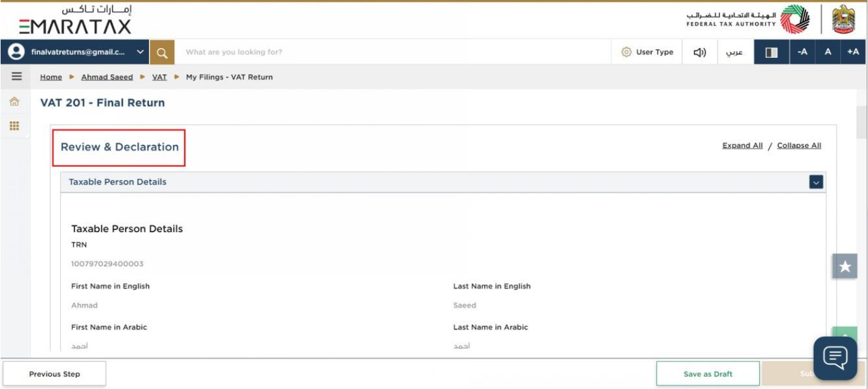868x389 pixels.
Task: Open the EmaraTax logo home
Action: pyautogui.click(x=75, y=20)
